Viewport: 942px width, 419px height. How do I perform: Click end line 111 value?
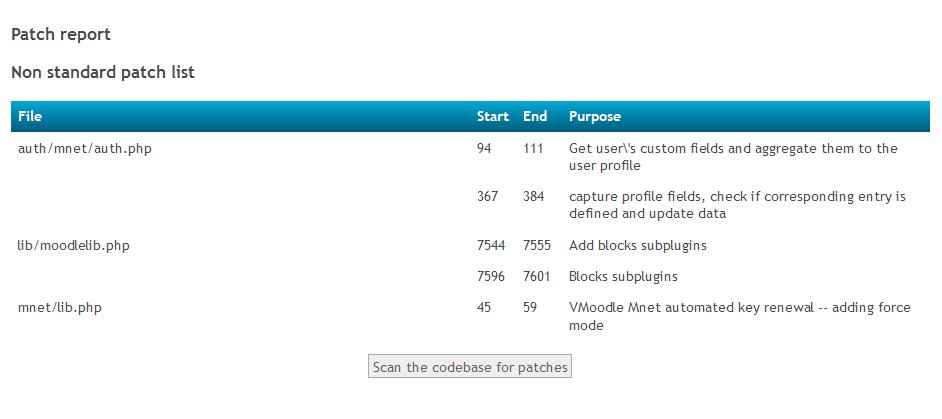point(533,148)
